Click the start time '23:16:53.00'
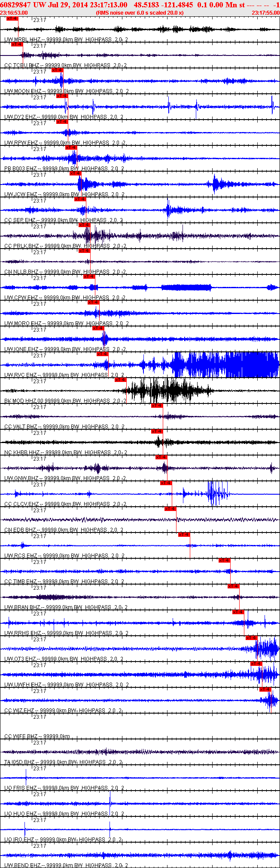The height and width of the screenshot is (868, 280). point(14,13)
